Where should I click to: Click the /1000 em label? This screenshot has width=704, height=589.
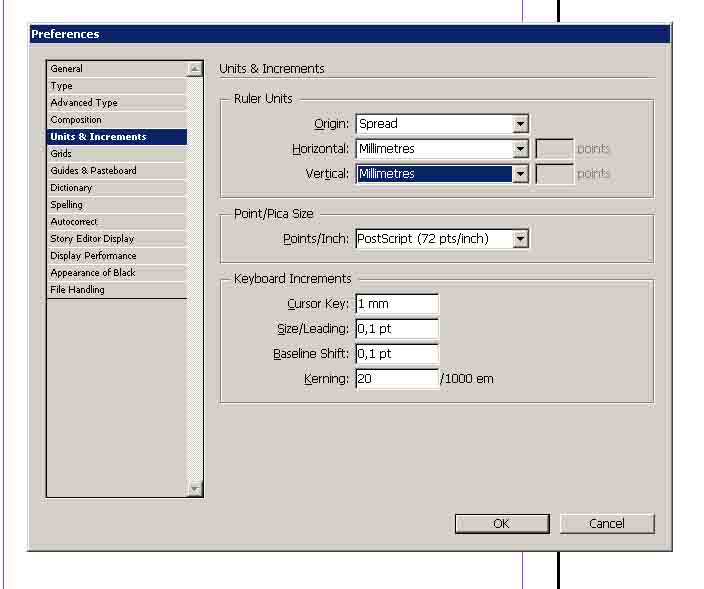coord(467,379)
